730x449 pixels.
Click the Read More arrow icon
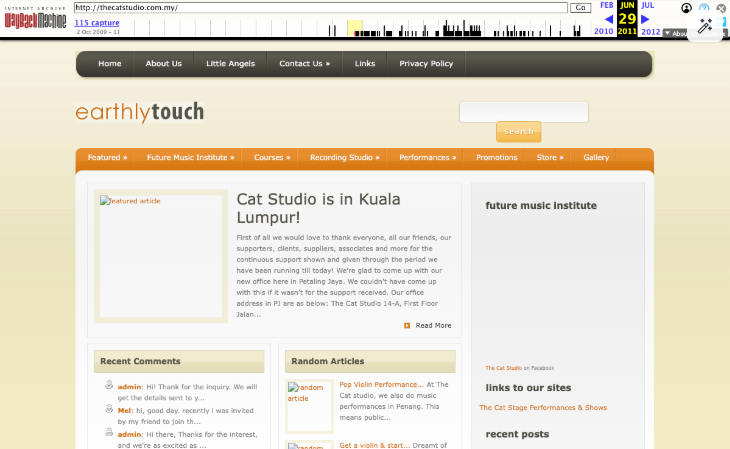(x=407, y=326)
